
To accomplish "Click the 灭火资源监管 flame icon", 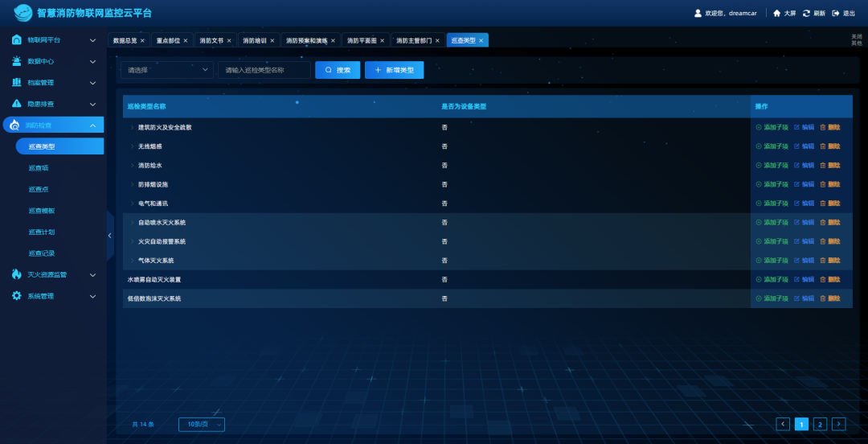I will [17, 274].
